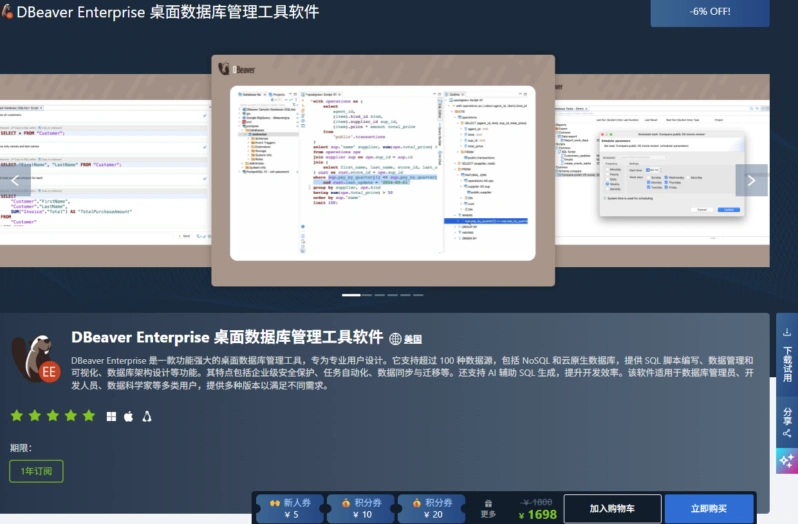Click the fifth green rating star
The image size is (798, 524).
pos(89,416)
